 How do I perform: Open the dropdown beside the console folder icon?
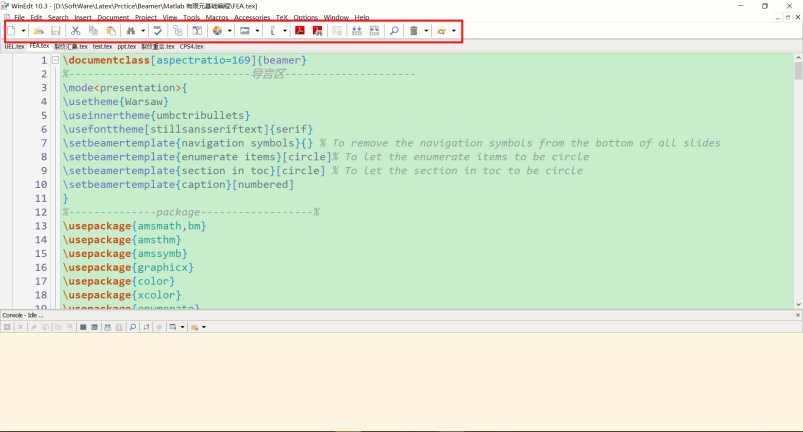(204, 327)
